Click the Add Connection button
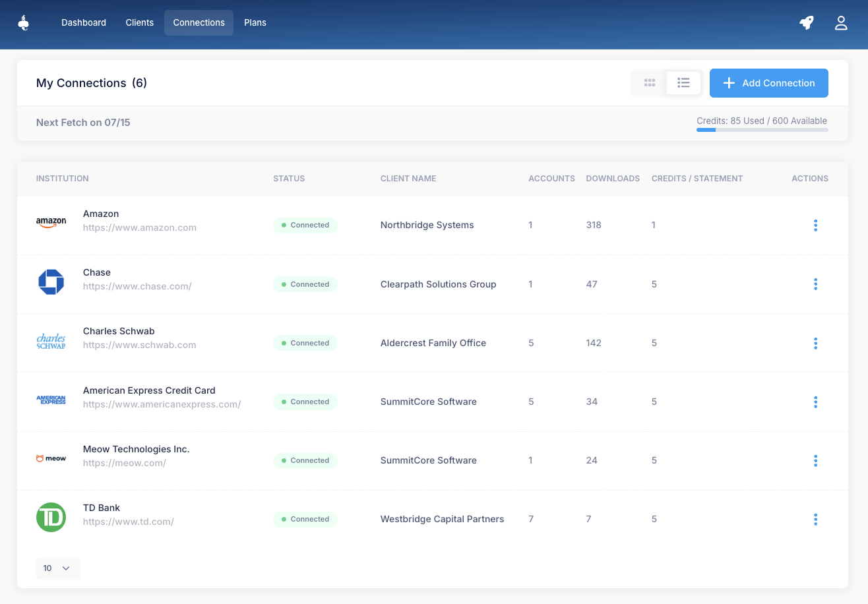 768,83
